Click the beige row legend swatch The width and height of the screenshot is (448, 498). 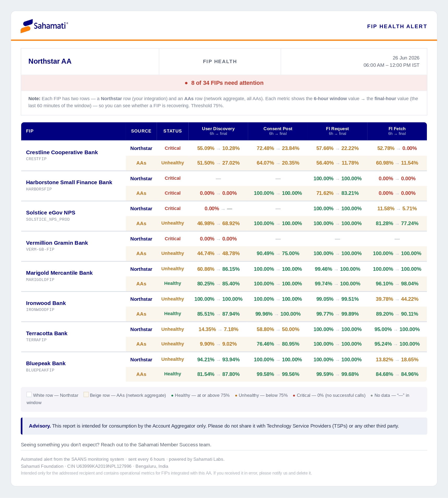point(86,394)
